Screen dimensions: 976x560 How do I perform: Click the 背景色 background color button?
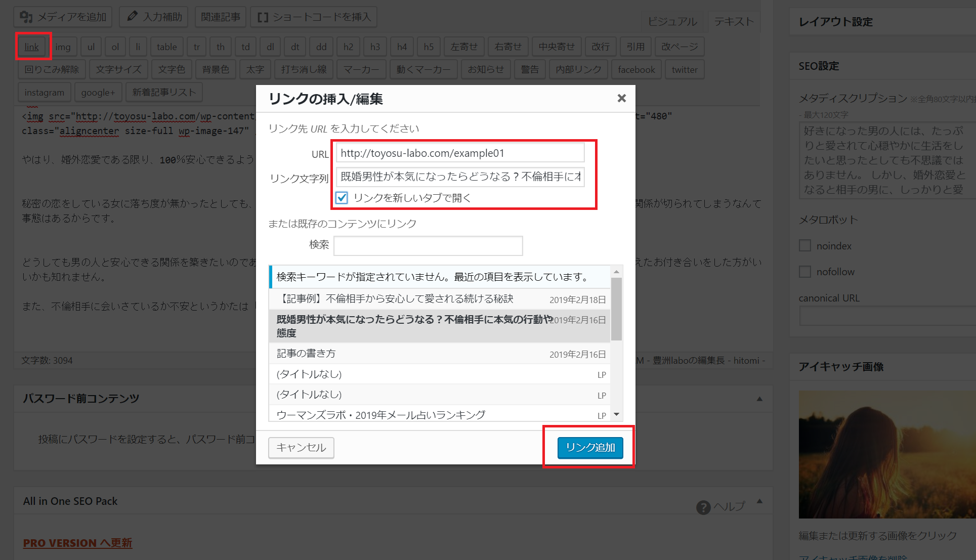[x=216, y=69]
